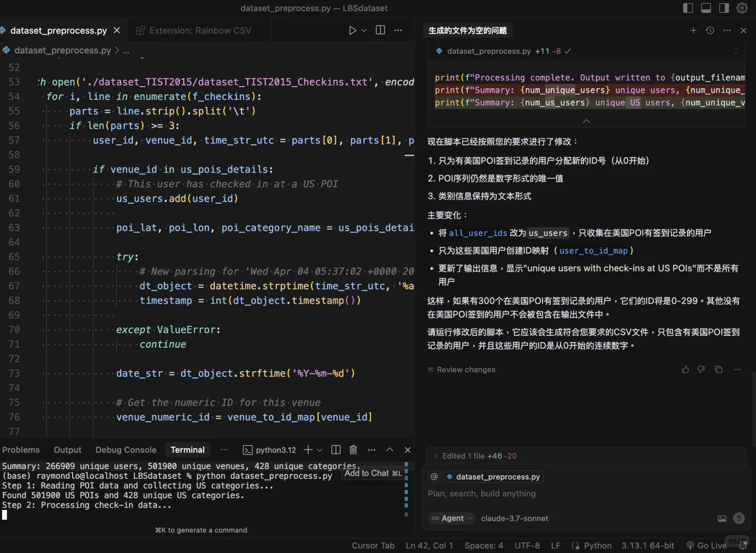Open response more actions menu
This screenshot has width=756, height=553.
(x=737, y=370)
